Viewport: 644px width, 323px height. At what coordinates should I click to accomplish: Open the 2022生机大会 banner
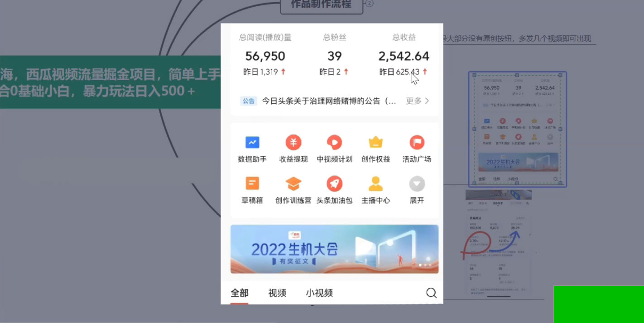coord(334,249)
